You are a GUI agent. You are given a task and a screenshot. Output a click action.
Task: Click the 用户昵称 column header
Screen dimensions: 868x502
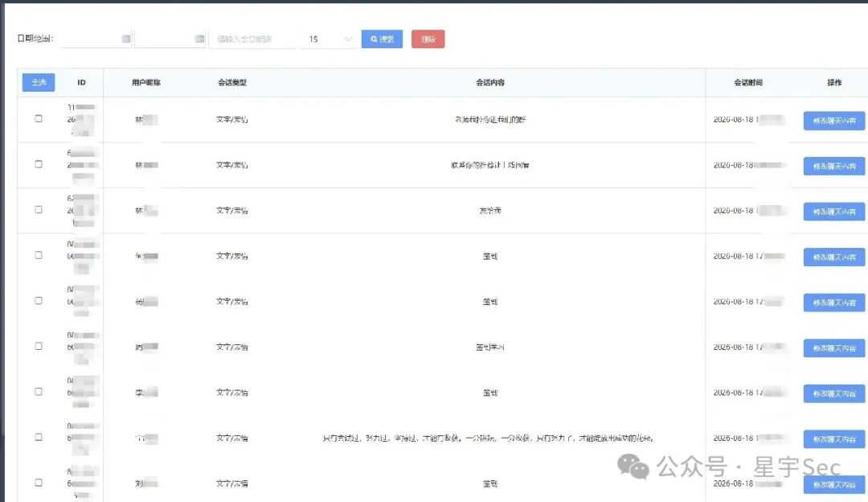click(x=146, y=83)
